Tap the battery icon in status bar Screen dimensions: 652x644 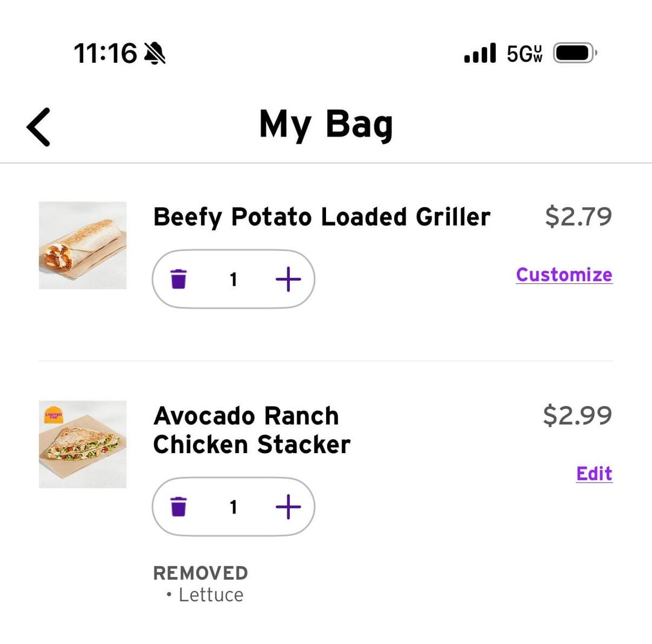click(575, 54)
